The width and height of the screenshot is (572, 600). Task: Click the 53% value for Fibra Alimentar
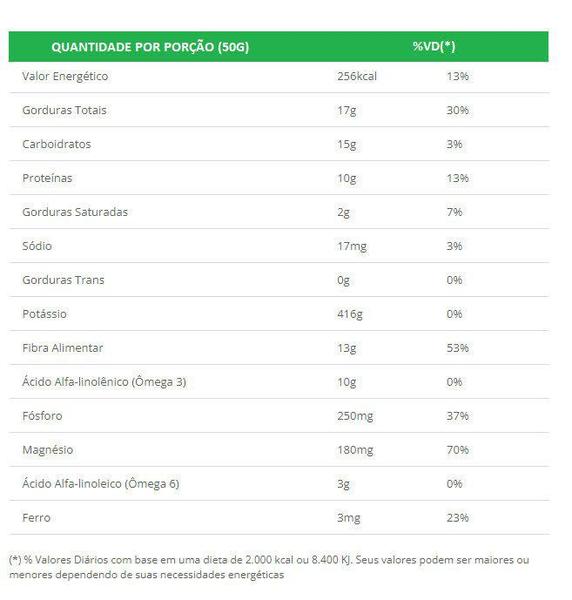(x=457, y=348)
